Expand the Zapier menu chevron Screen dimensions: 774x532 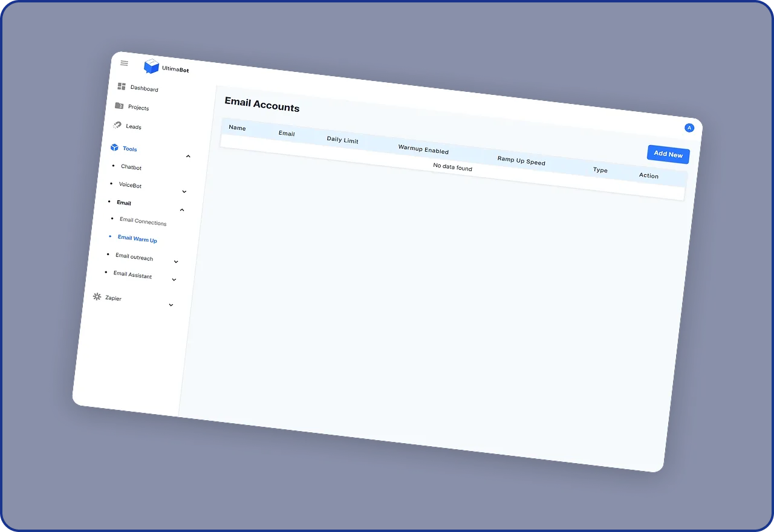point(171,305)
